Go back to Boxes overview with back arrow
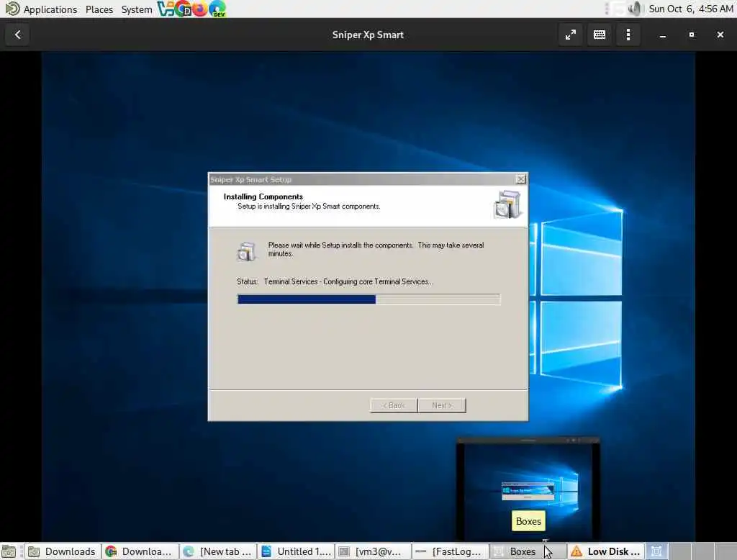Screen dimensions: 737x560 coord(18,35)
